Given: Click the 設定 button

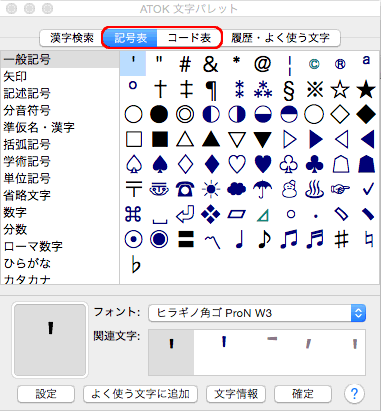Looking at the screenshot, I should (46, 394).
